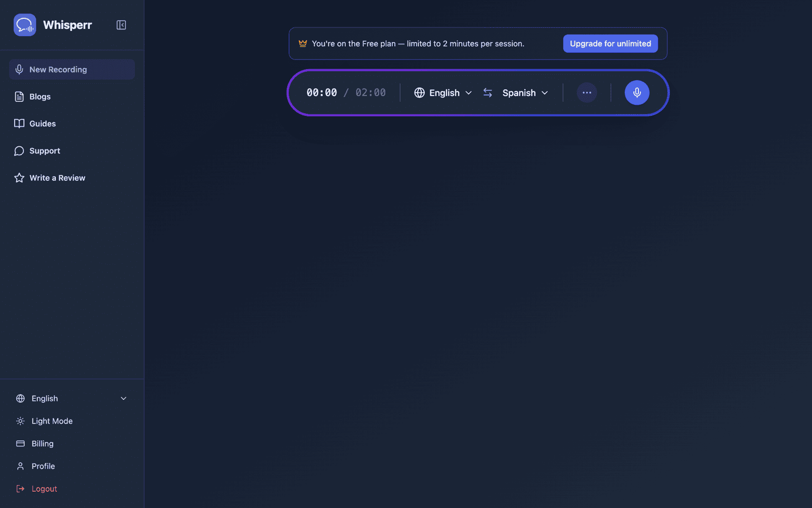This screenshot has width=812, height=508.
Task: Click the Free plan limit message text
Action: [418, 44]
